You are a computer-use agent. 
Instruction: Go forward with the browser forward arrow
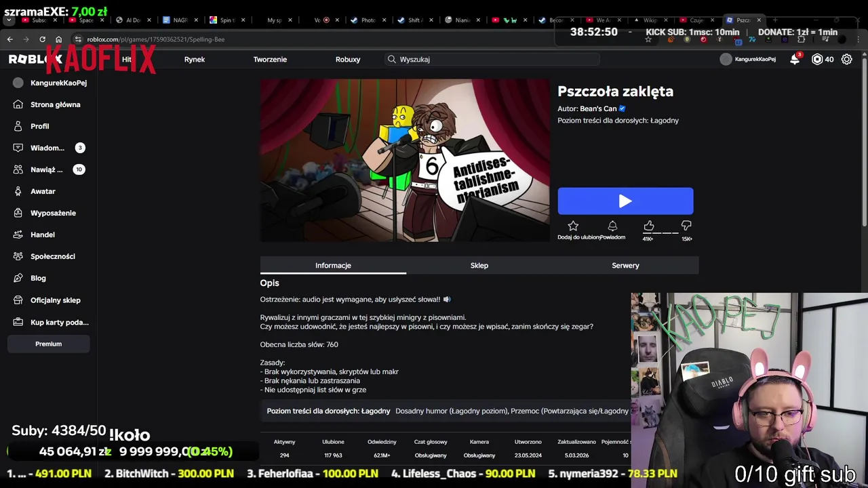click(x=26, y=39)
